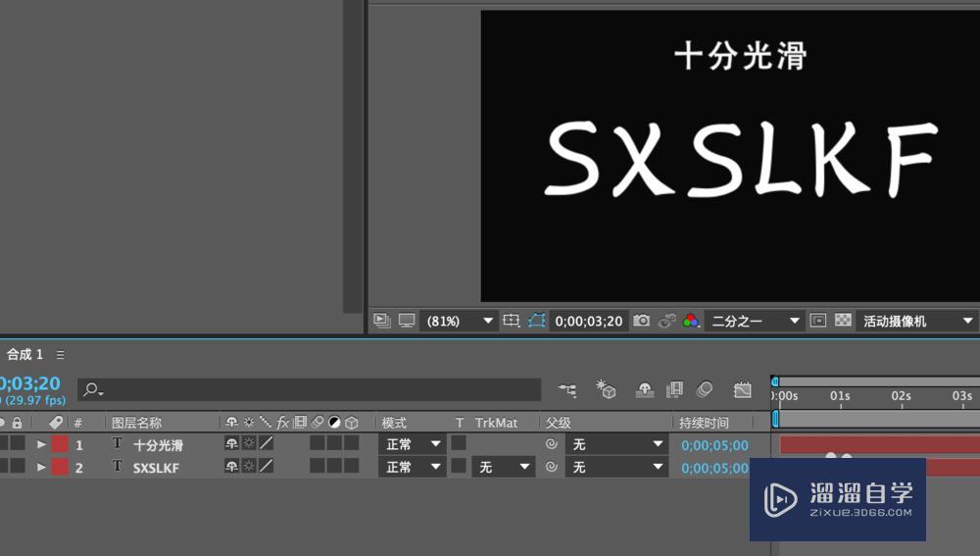This screenshot has width=980, height=556.
Task: Click the lock column header icon
Action: [x=17, y=423]
